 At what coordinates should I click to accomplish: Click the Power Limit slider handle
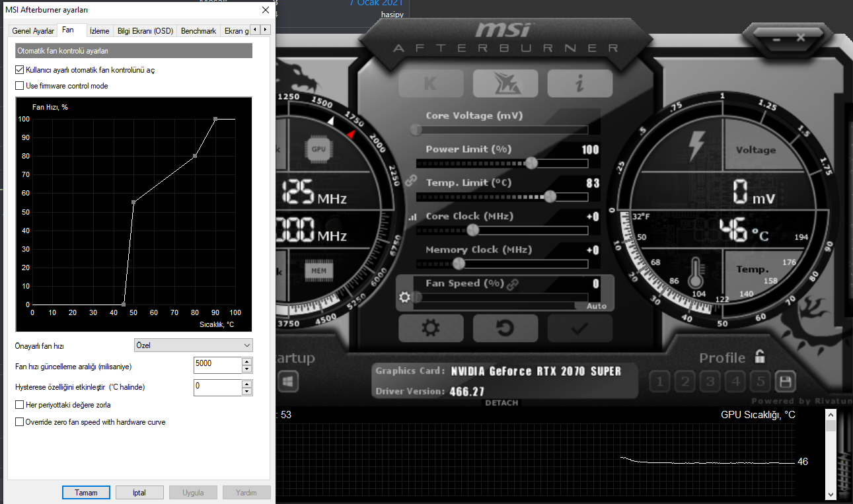point(531,163)
